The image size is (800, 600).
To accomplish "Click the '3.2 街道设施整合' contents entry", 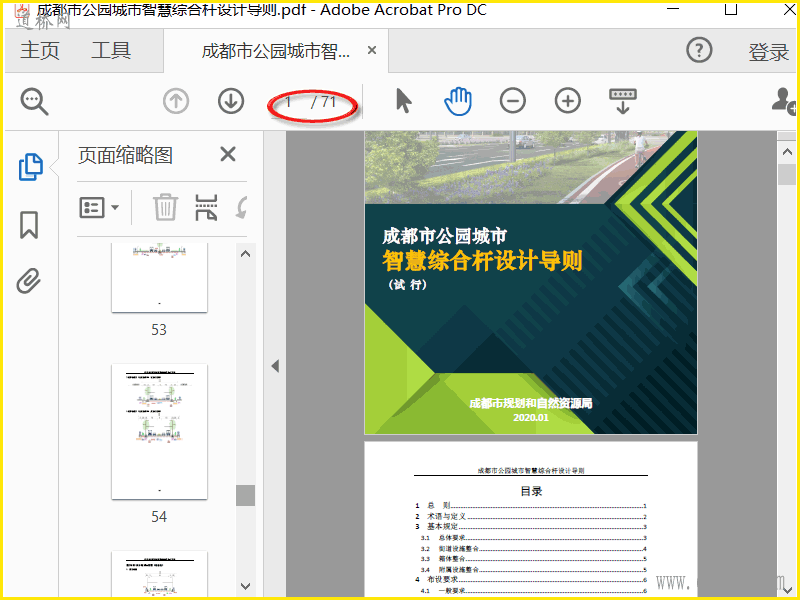I will pos(533,548).
